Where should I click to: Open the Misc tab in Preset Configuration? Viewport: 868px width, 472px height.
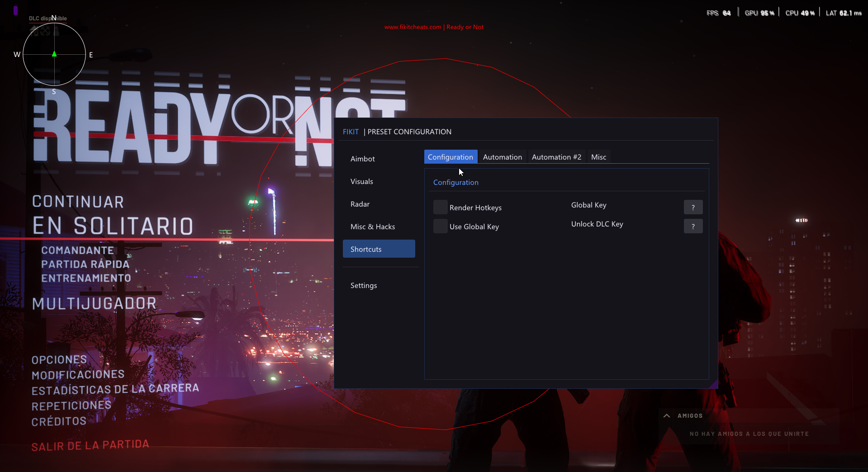coord(598,156)
